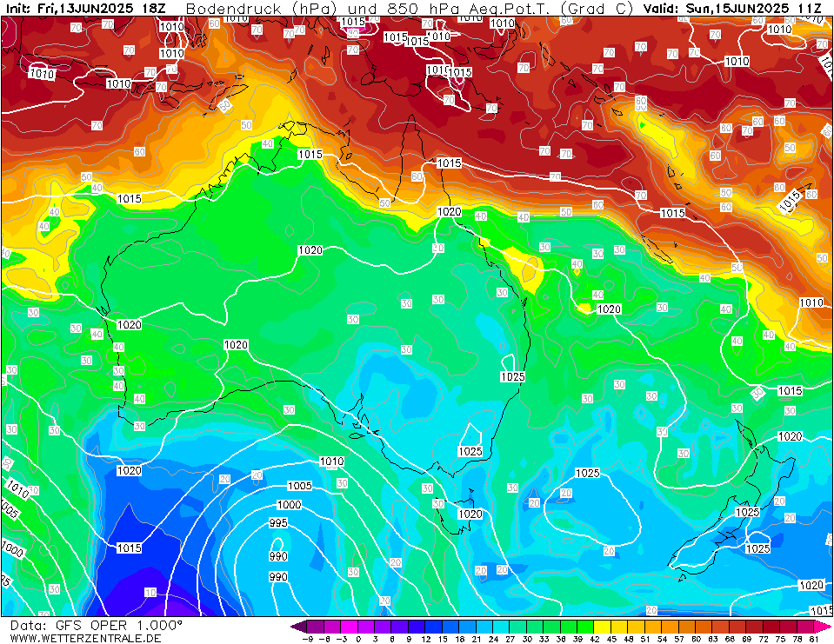This screenshot has width=834, height=644.
Task: Click the legend scale label 63
Action: coord(713,639)
